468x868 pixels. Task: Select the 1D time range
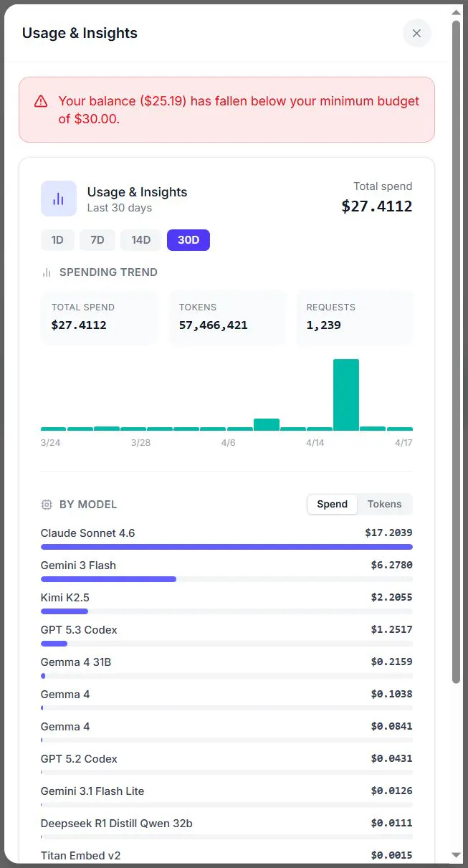pyautogui.click(x=57, y=240)
